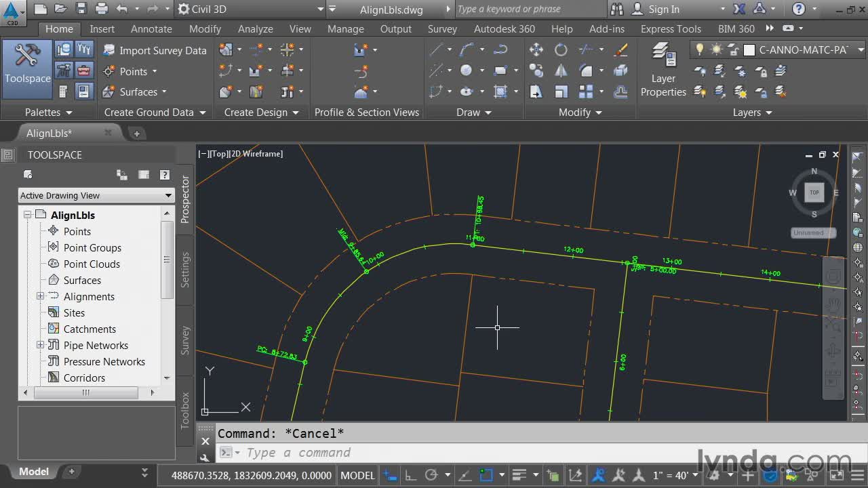
Task: Switch to the Output ribbon tab
Action: [396, 28]
